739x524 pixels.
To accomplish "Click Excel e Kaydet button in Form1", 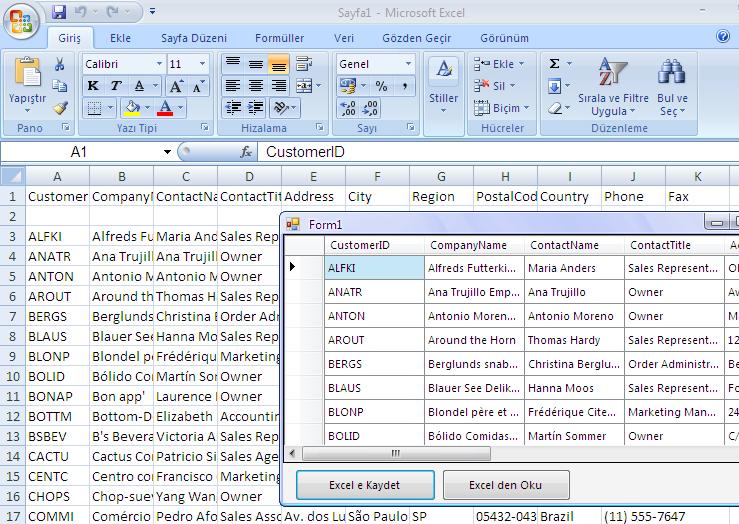I will tap(365, 485).
